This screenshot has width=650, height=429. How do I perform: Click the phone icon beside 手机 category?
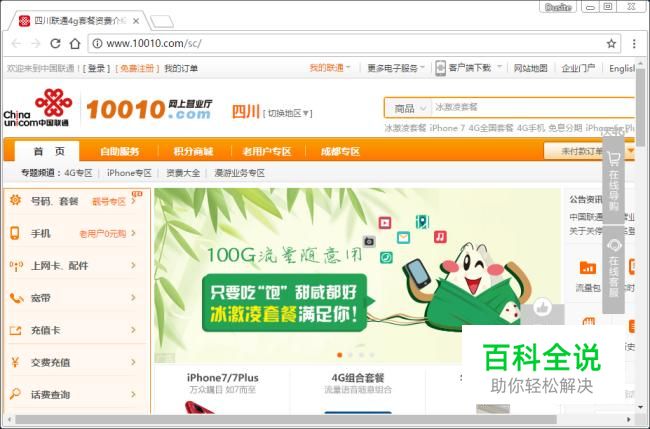pyautogui.click(x=15, y=233)
